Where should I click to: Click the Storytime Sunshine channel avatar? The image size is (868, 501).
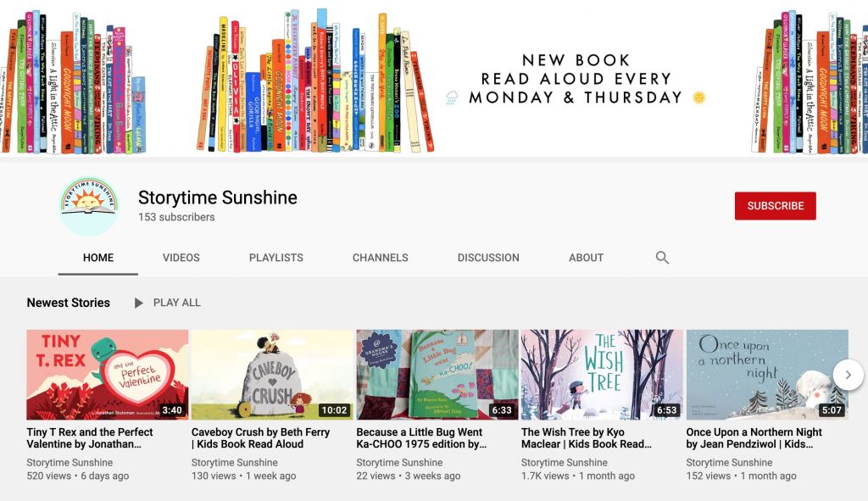[x=89, y=206]
